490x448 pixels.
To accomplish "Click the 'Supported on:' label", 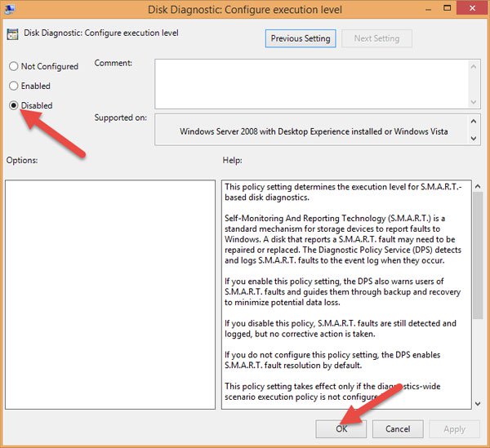I will [120, 118].
